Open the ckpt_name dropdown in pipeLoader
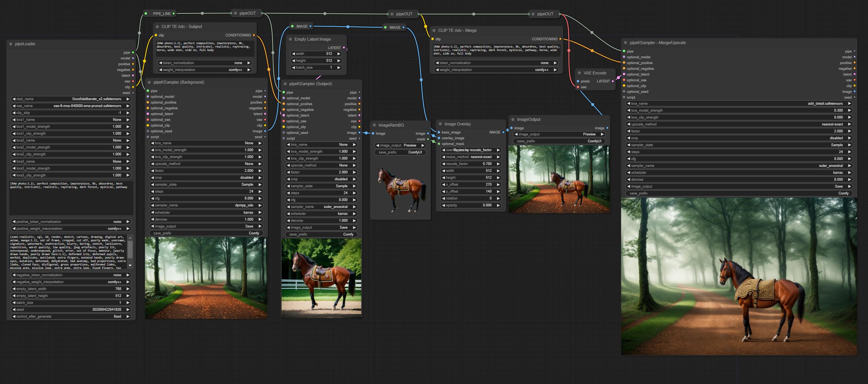The width and height of the screenshot is (868, 384). point(71,99)
